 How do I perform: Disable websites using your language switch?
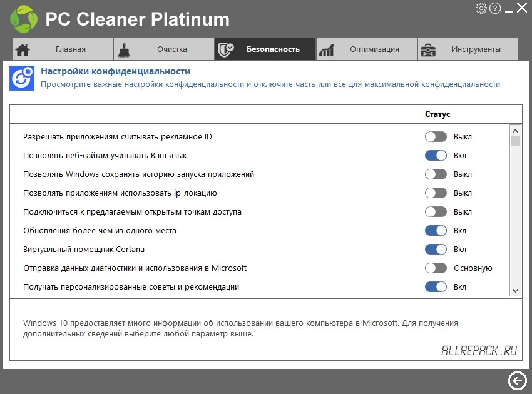(436, 155)
